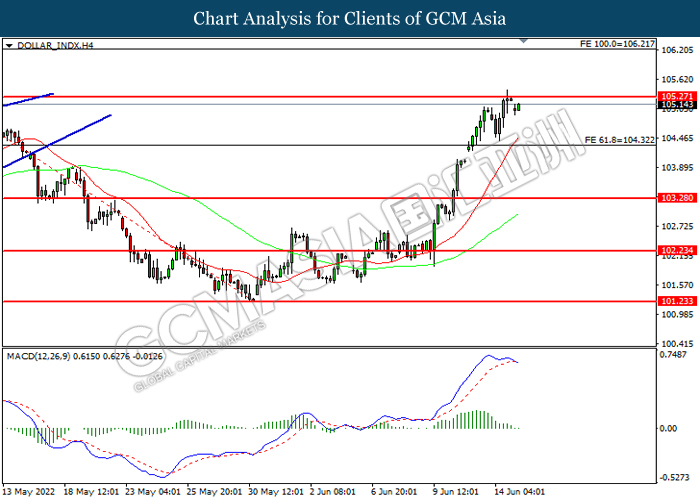The image size is (700, 500).
Task: Select the red 101.233 price level label
Action: (x=677, y=301)
